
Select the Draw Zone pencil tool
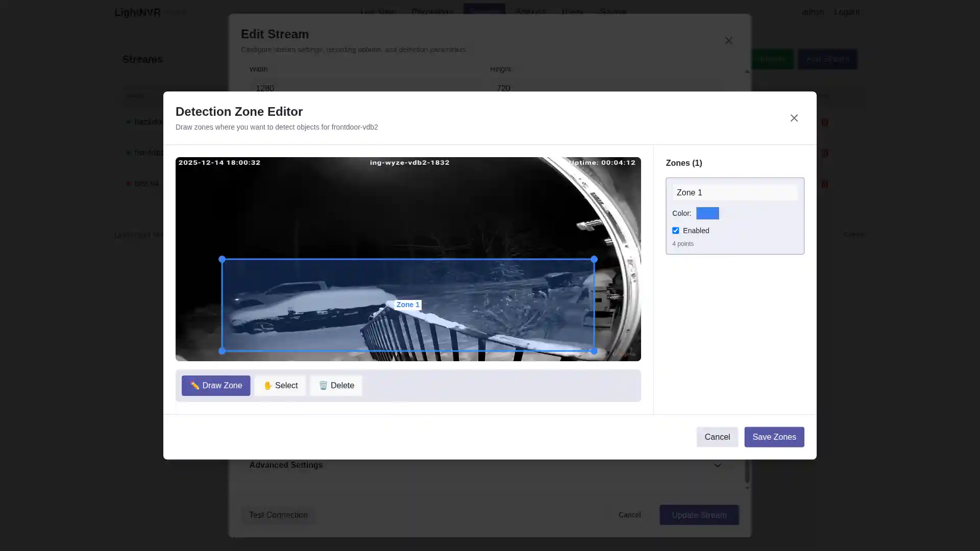(x=215, y=385)
